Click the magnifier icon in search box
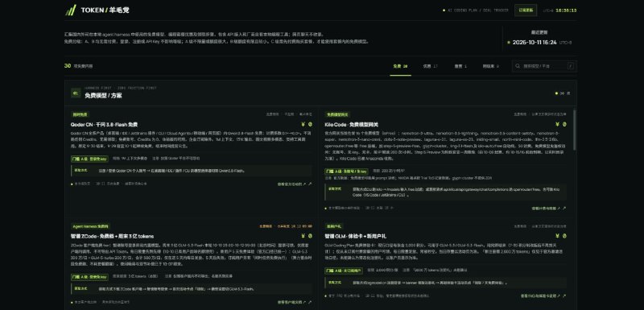644x310 pixels. click(x=518, y=66)
